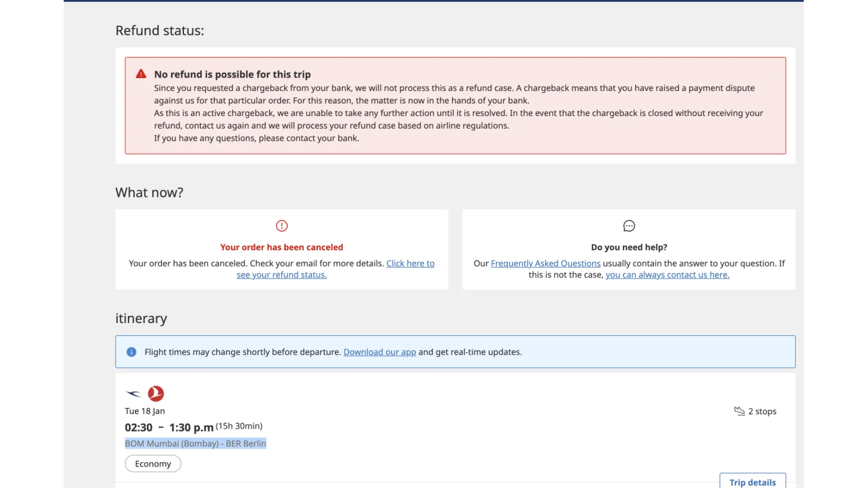The image size is (868, 488).
Task: Click the 2 stops label
Action: (762, 411)
